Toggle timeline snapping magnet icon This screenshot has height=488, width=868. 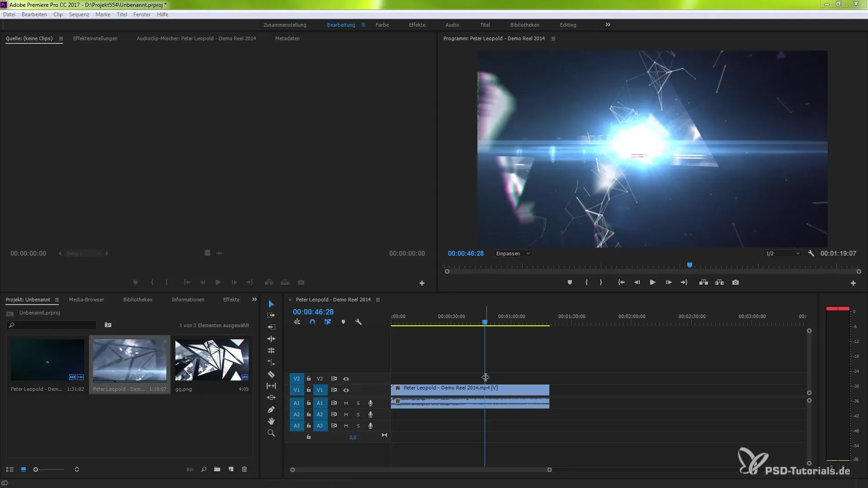(312, 322)
